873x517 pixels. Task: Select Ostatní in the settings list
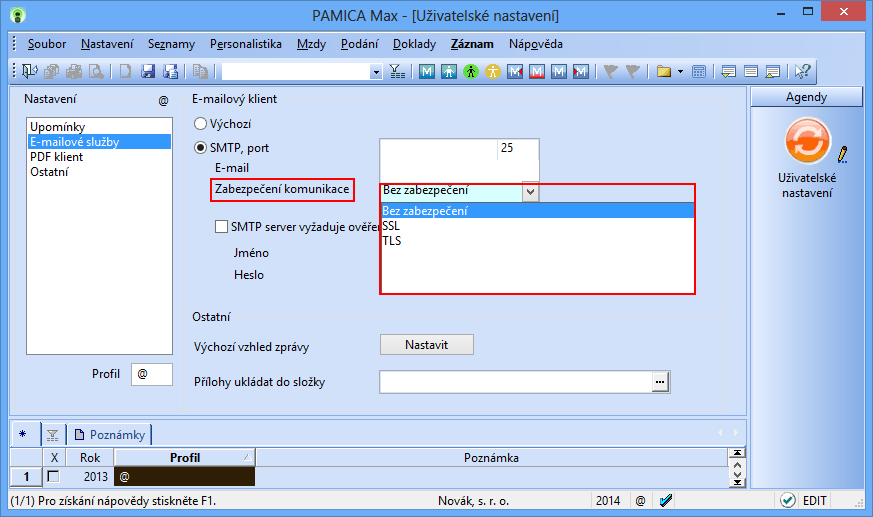point(99,172)
